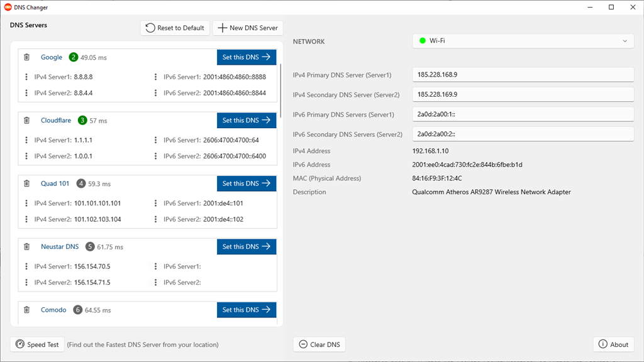Screen dimensions: 644x362
Task: Select the Neustar DNS server name
Action: point(60,246)
